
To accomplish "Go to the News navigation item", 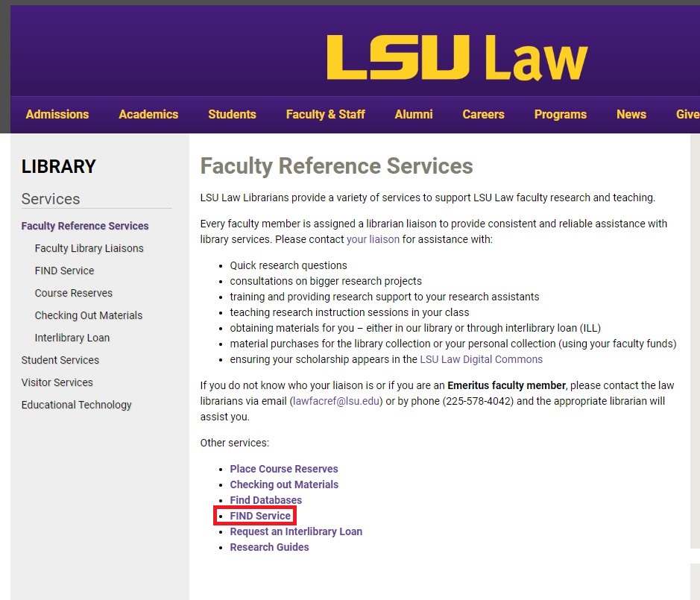I will coord(631,114).
